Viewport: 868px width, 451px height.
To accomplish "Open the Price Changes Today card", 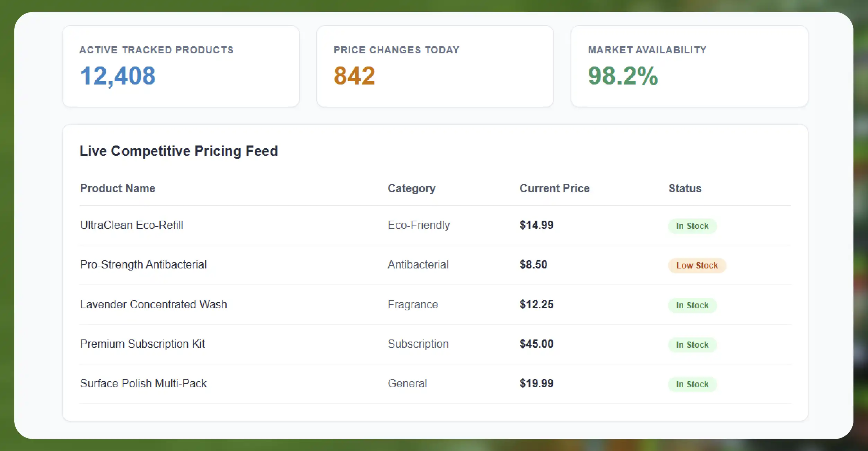I will 435,66.
